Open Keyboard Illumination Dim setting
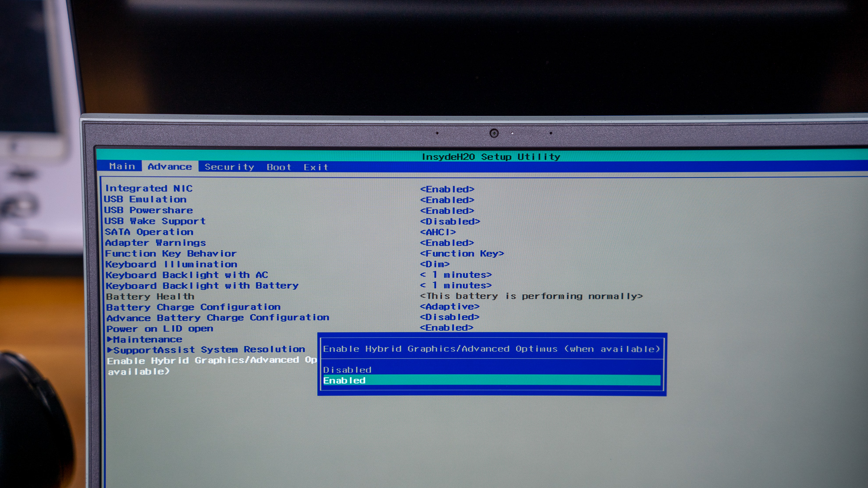This screenshot has height=488, width=868. (435, 264)
